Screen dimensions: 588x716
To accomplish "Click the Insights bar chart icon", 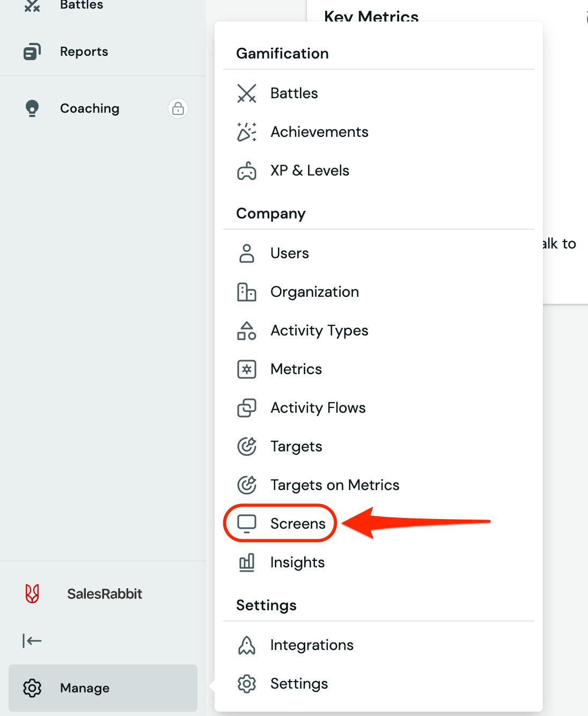I will pos(247,562).
